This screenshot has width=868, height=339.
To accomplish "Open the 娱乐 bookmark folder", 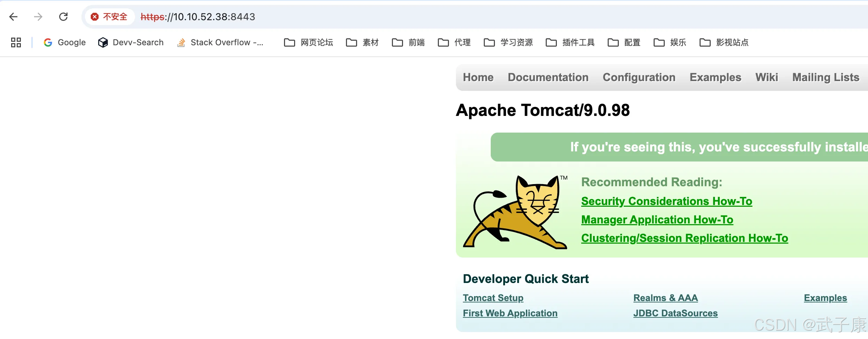I will tap(670, 42).
